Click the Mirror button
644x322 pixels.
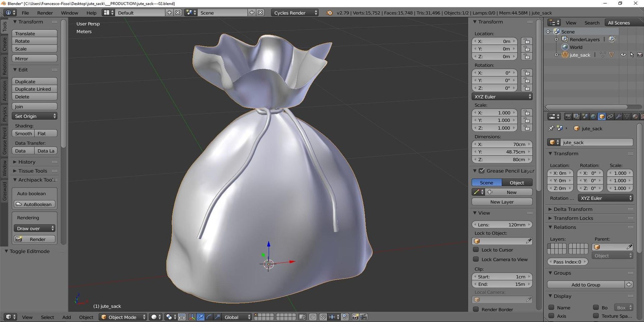35,58
